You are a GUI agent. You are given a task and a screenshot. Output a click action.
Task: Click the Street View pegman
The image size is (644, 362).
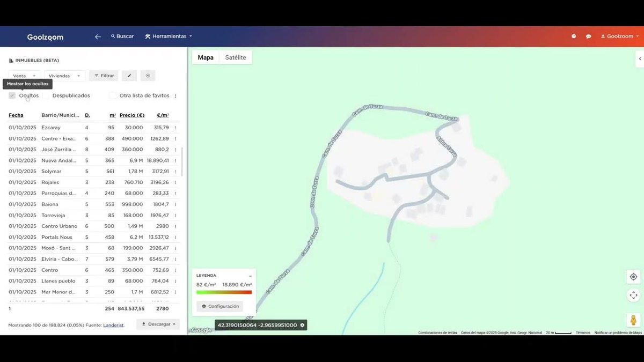[x=633, y=320]
